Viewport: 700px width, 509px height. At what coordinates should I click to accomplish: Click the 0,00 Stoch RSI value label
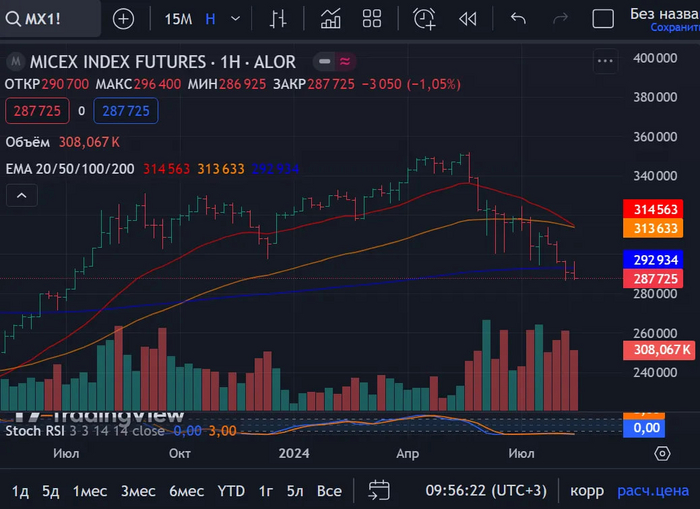click(644, 428)
